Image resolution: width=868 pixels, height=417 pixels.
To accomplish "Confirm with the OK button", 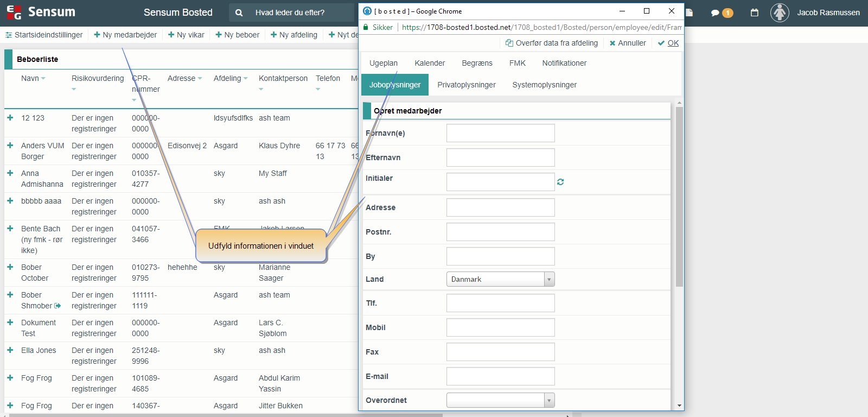I will (668, 43).
